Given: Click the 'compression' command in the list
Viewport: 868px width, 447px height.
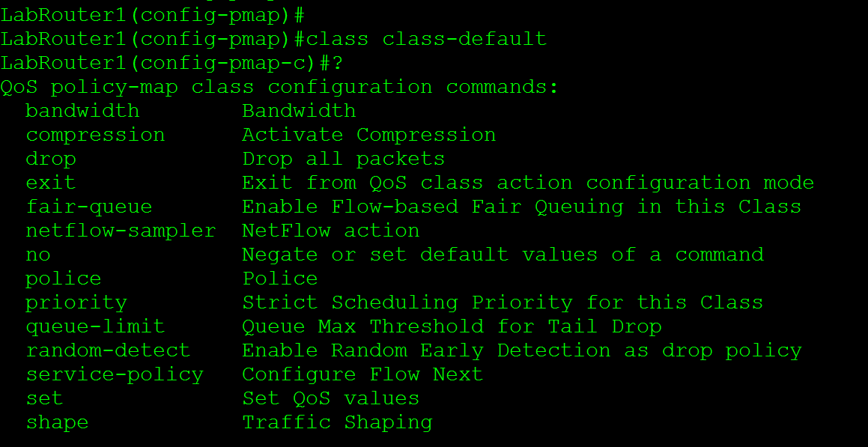Looking at the screenshot, I should coord(95,135).
